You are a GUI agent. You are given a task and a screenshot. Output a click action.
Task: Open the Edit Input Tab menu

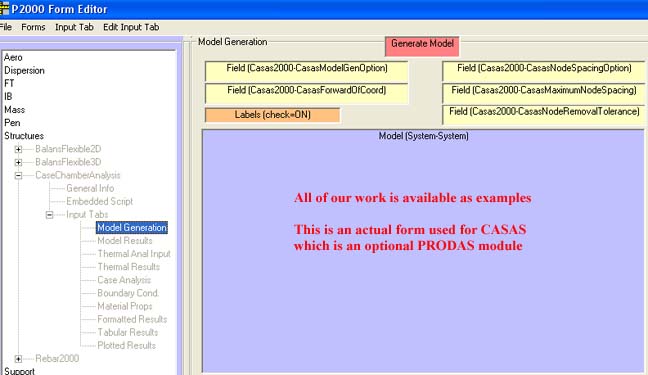coord(131,27)
